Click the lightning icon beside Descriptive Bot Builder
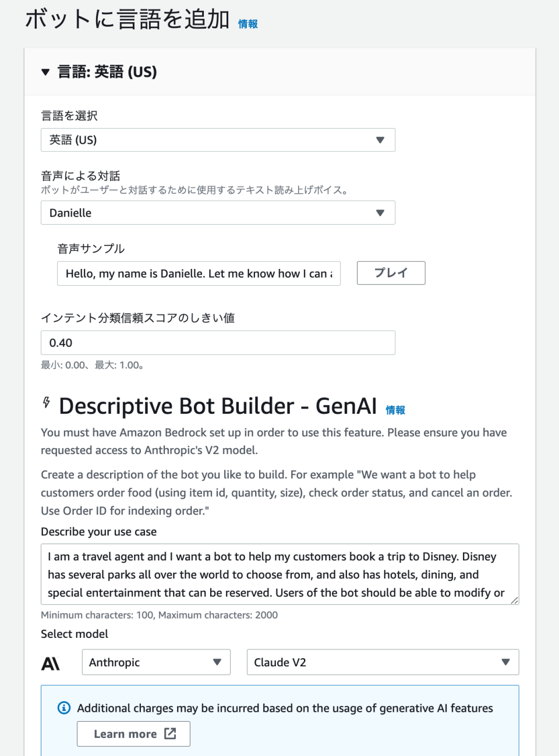This screenshot has width=559, height=756. click(x=47, y=403)
